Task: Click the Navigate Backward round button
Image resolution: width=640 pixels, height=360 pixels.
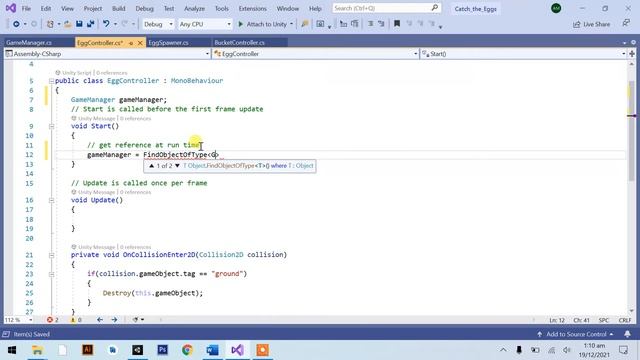Action: pos(16,24)
